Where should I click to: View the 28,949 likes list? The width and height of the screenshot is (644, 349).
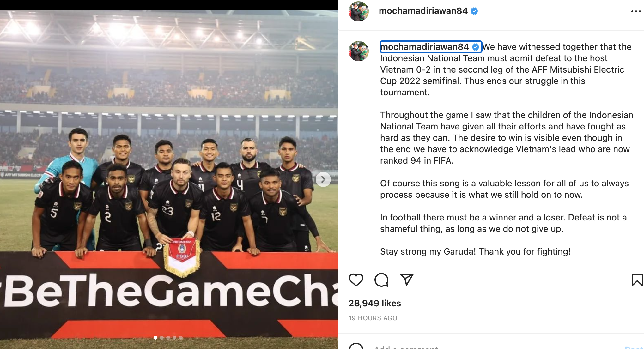click(x=374, y=303)
